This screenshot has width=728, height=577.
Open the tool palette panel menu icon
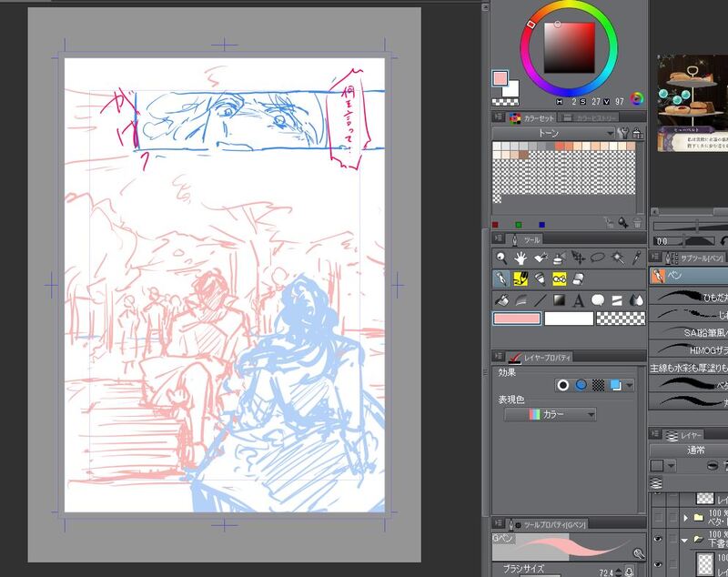499,238
